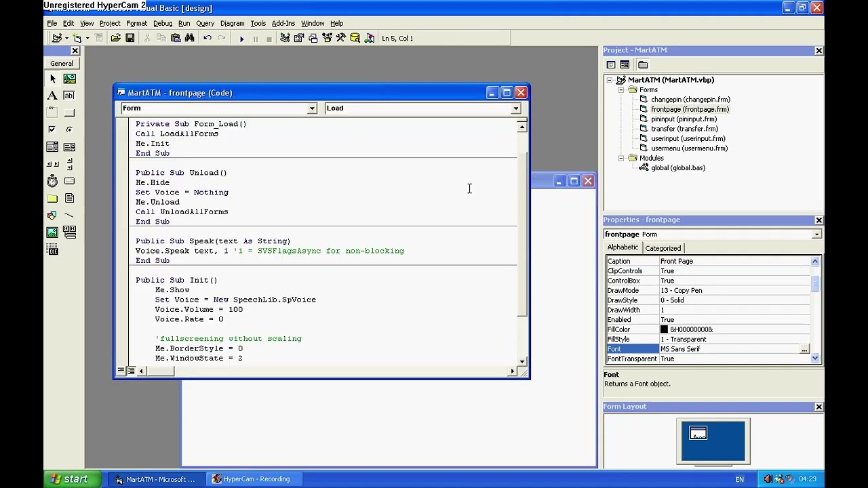
Task: Select the ListBox control tool
Action: click(69, 147)
